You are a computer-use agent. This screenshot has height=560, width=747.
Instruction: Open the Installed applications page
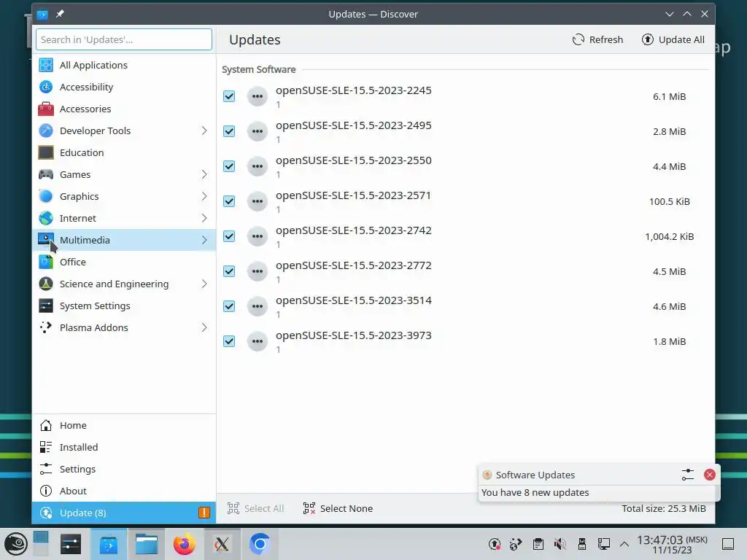[124, 448]
